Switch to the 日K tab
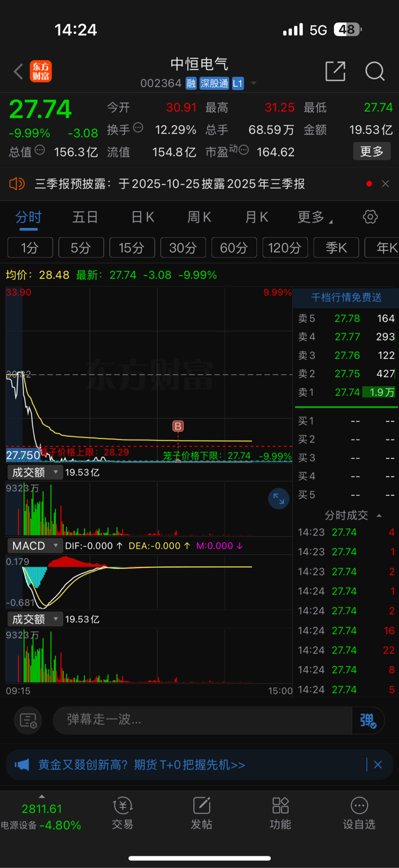399x868 pixels. pos(142,217)
